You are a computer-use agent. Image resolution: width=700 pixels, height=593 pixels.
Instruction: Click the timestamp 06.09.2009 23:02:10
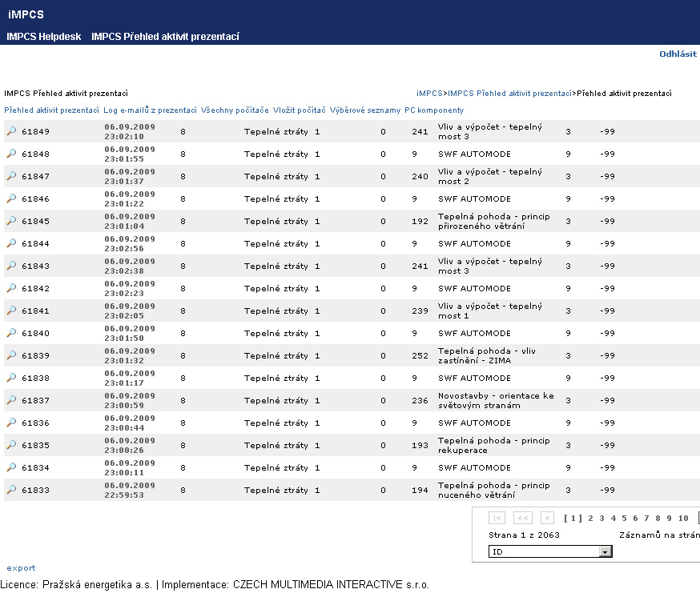130,131
